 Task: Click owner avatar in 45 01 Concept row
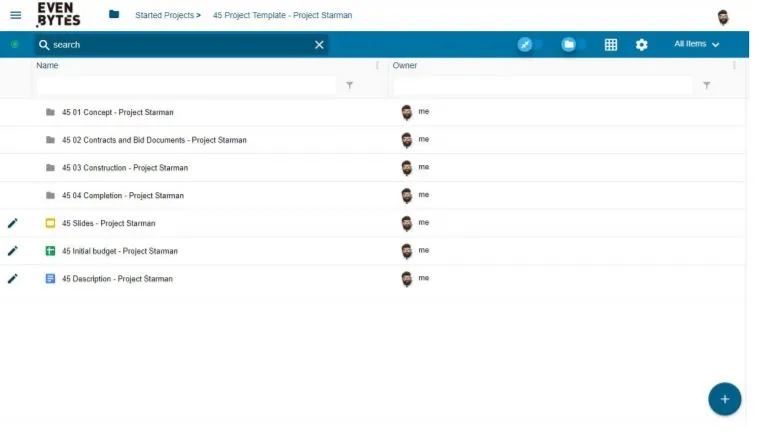[407, 112]
